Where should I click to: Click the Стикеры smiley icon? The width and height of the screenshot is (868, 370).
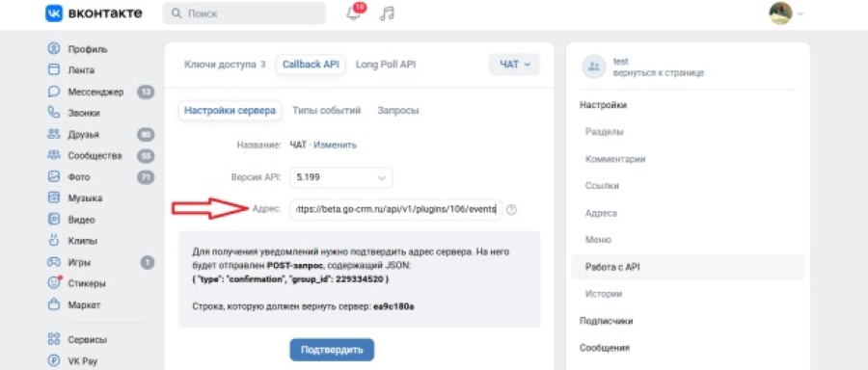(54, 283)
